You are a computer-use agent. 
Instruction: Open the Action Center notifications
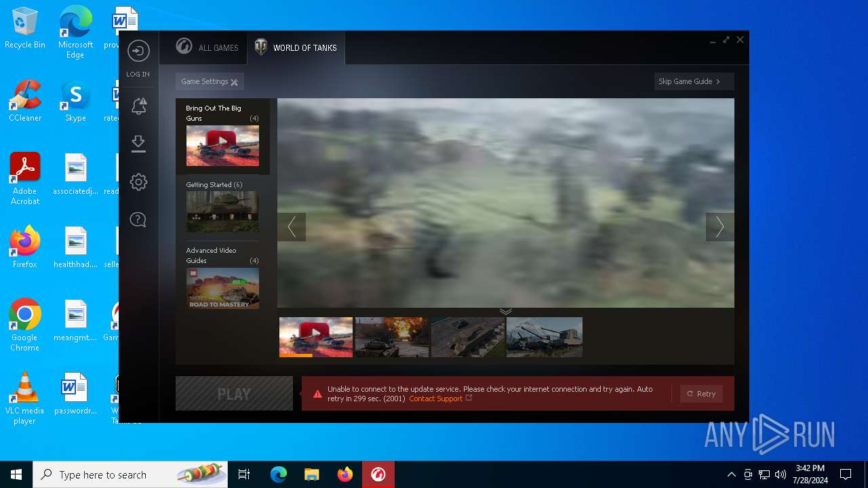(x=846, y=474)
